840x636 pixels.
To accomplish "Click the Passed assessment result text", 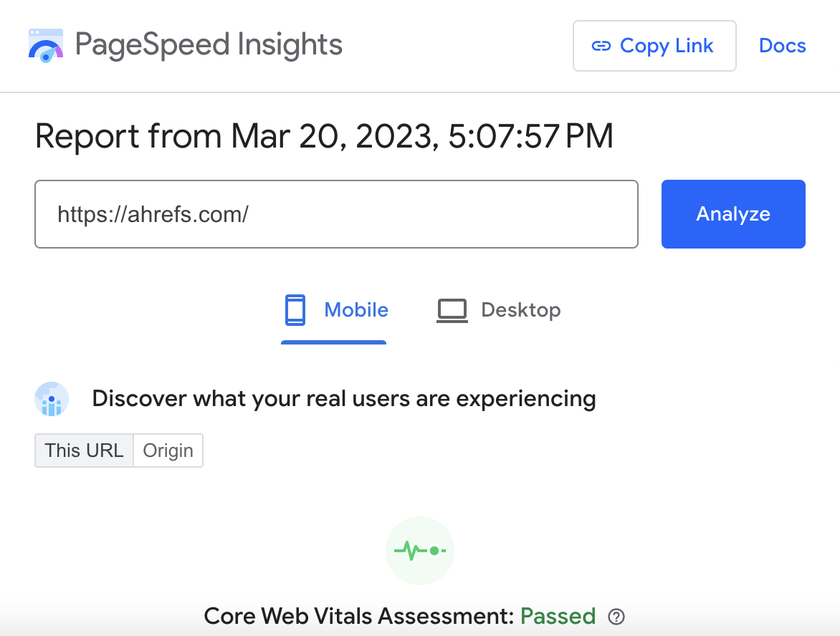I will coord(558,616).
